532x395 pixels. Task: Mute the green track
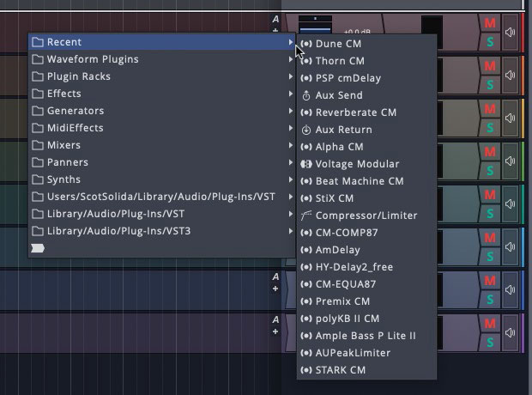click(490, 152)
